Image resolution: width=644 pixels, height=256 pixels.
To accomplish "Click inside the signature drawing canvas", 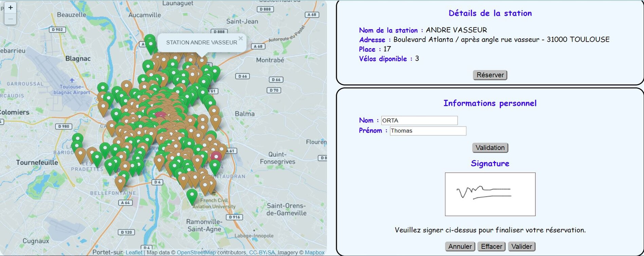I will click(x=490, y=194).
